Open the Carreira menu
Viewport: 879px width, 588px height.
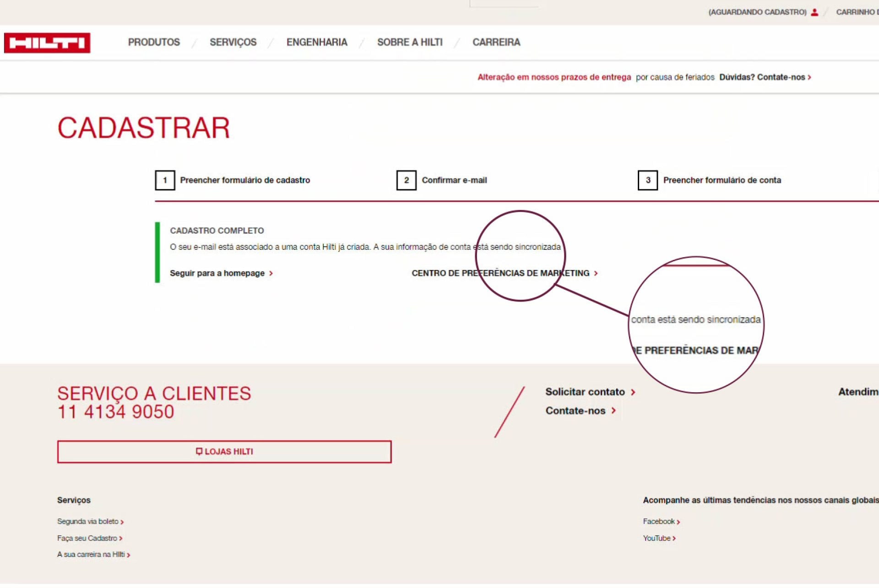(x=496, y=42)
